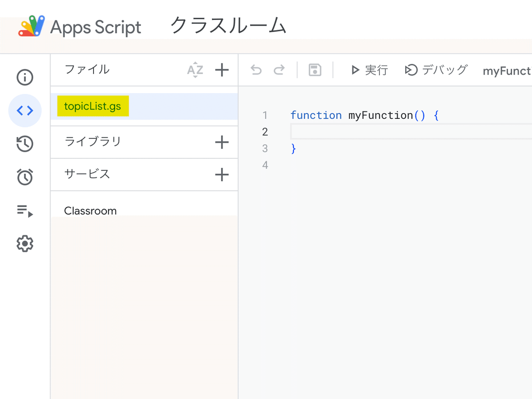Image resolution: width=532 pixels, height=399 pixels.
Task: Open Executions list-play icon
Action: tap(25, 211)
